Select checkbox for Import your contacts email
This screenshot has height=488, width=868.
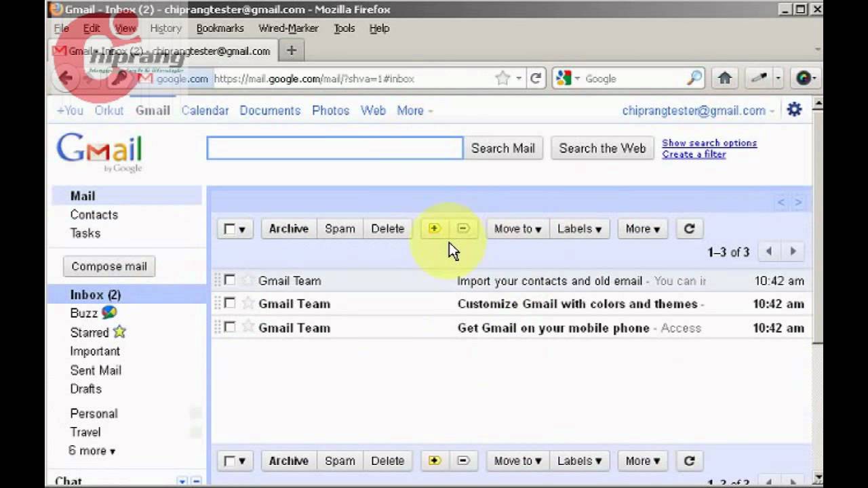[230, 280]
